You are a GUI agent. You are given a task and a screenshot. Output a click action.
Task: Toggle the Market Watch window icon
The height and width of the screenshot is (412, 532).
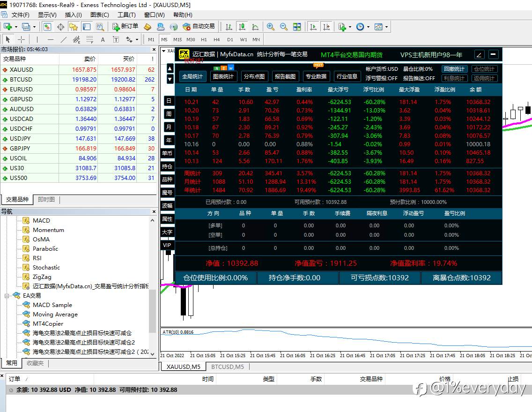[x=47, y=27]
